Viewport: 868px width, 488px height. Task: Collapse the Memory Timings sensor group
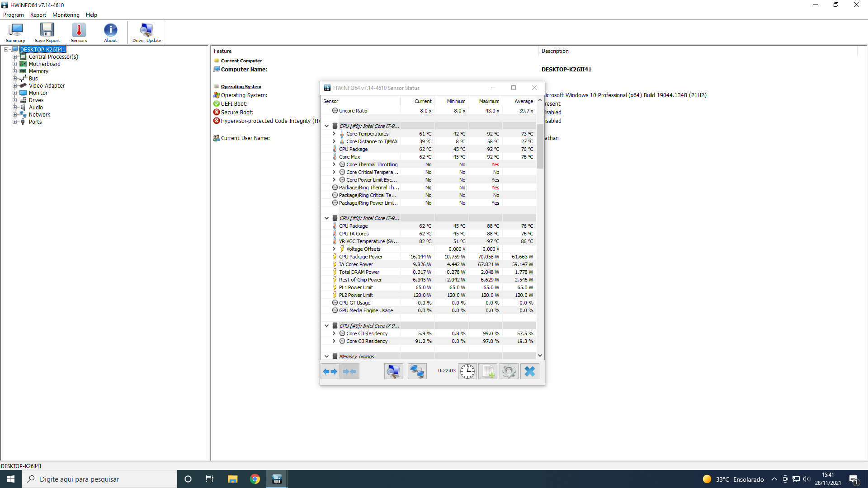coord(326,357)
